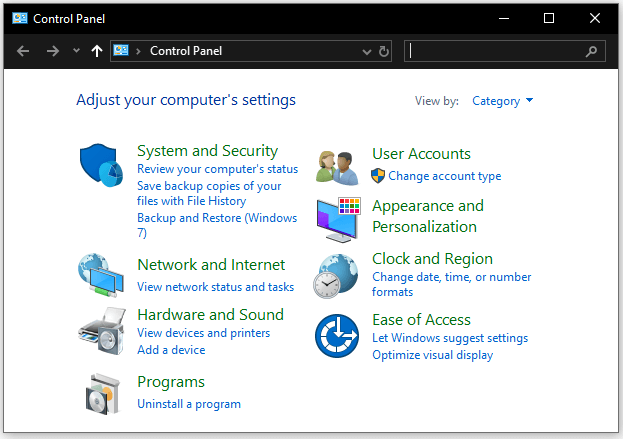
Task: Open Change account type link
Action: click(x=444, y=176)
